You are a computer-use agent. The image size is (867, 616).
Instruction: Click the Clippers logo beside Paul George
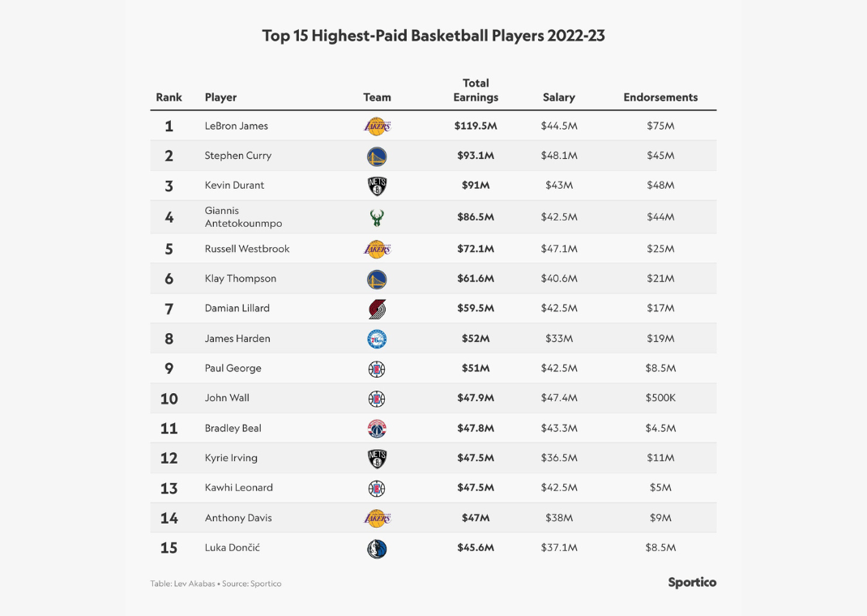click(x=377, y=369)
